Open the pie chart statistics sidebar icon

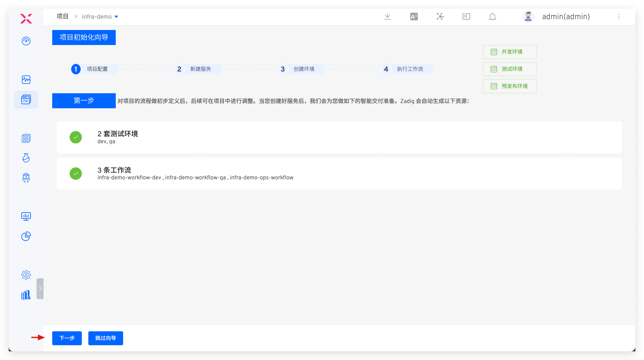[26, 236]
